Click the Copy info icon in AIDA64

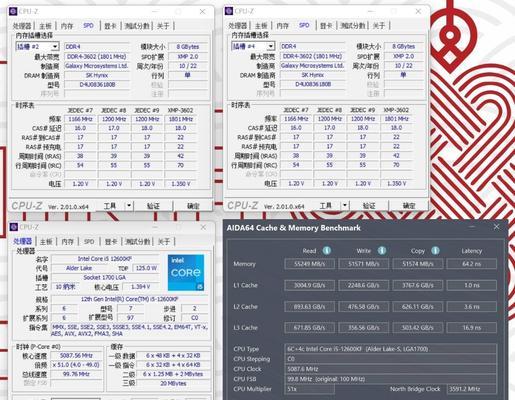[x=435, y=250]
